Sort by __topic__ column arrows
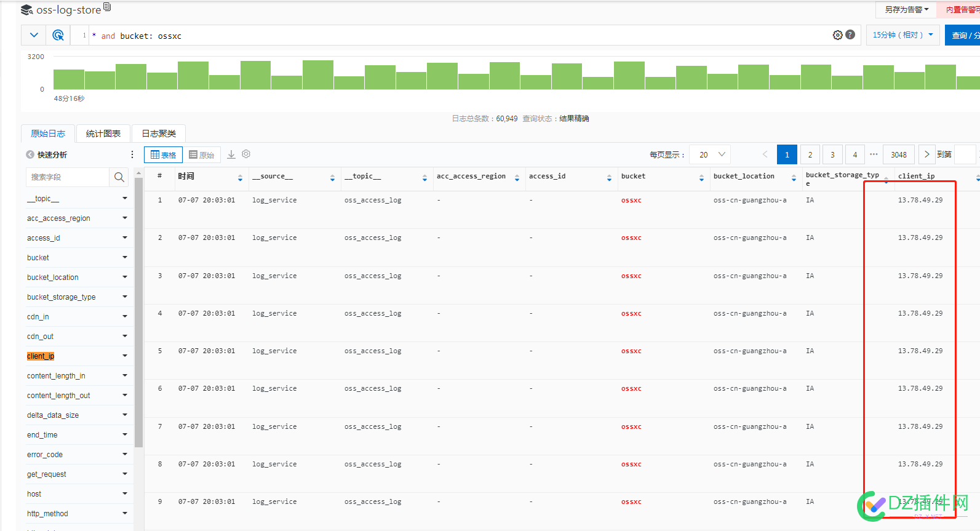The image size is (980, 531). 424,178
